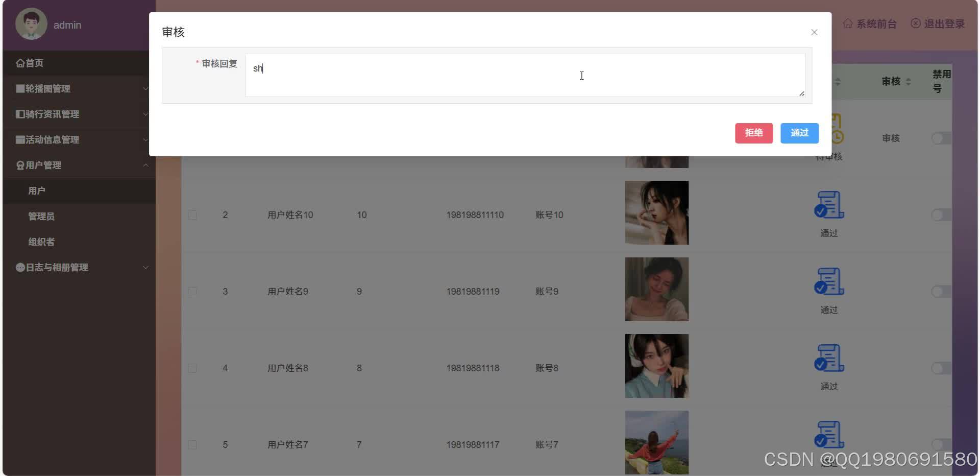The height and width of the screenshot is (476, 980).
Task: Enable the disable switch for 用户姓名7
Action: (941, 444)
